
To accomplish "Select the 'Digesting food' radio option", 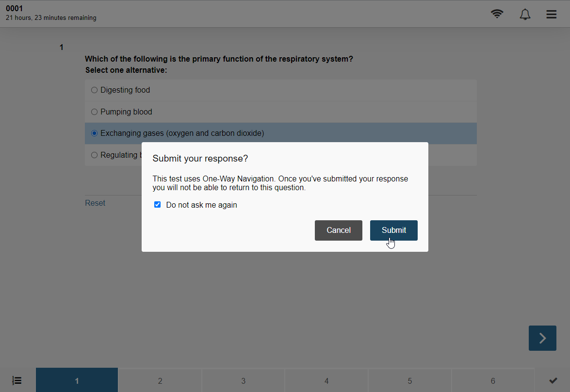I will pyautogui.click(x=94, y=90).
